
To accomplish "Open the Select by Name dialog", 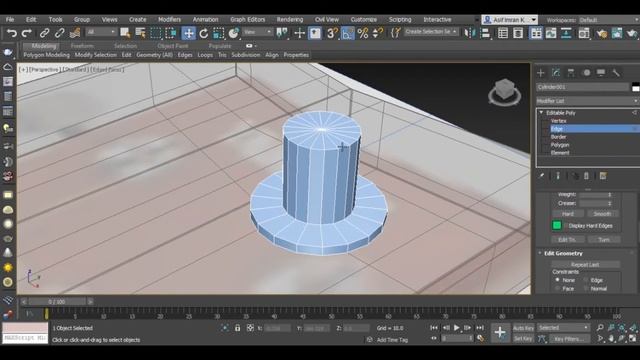I will (140, 33).
